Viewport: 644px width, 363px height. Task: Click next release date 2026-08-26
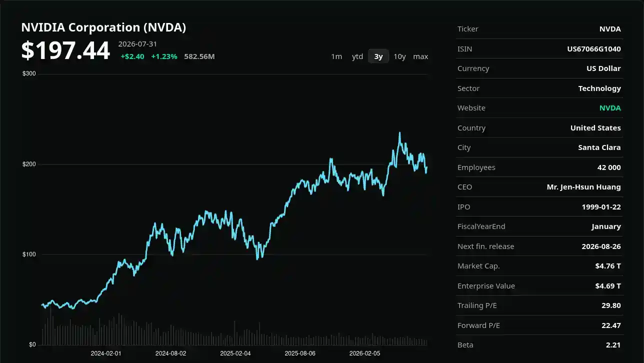click(x=601, y=246)
